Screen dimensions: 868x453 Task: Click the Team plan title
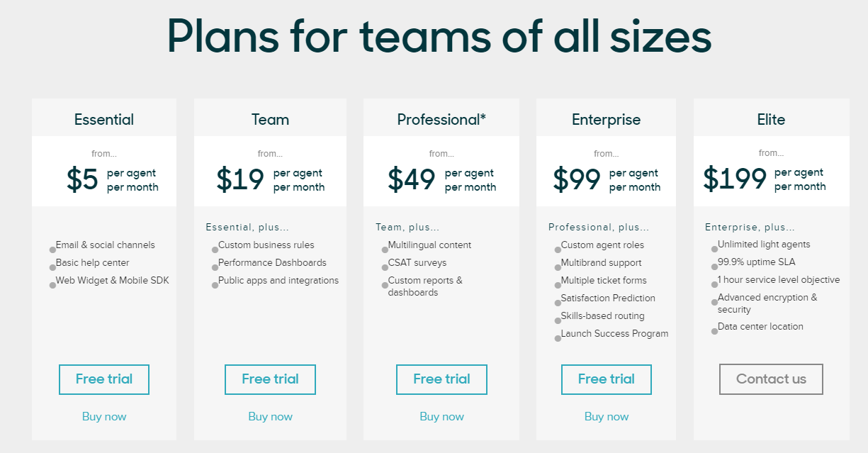270,120
